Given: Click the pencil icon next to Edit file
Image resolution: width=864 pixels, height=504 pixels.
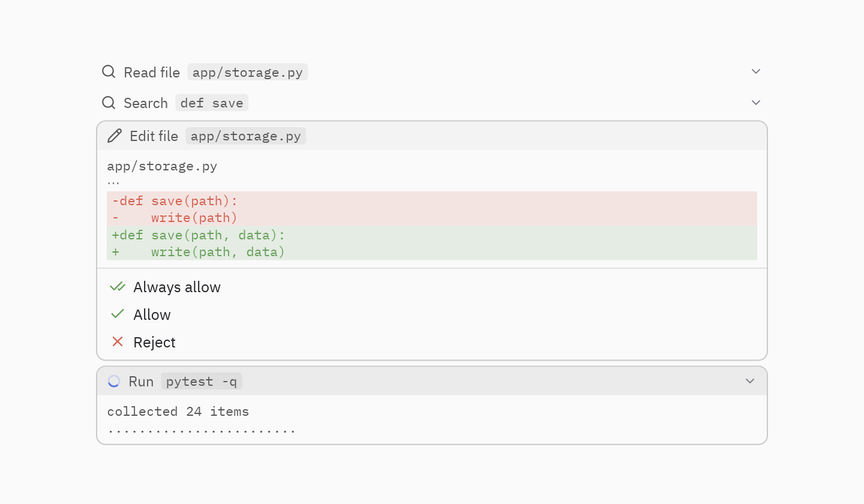Looking at the screenshot, I should coord(115,136).
